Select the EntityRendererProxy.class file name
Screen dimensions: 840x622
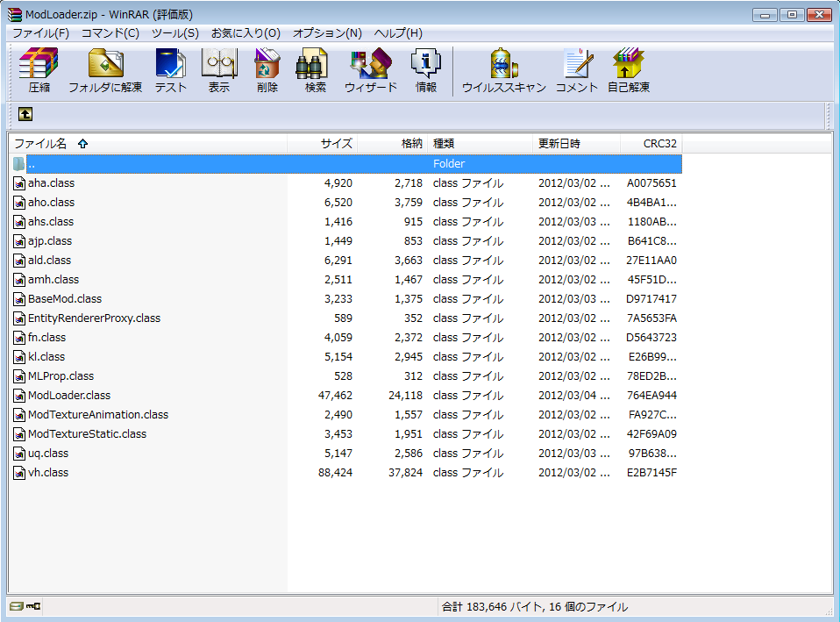point(95,318)
